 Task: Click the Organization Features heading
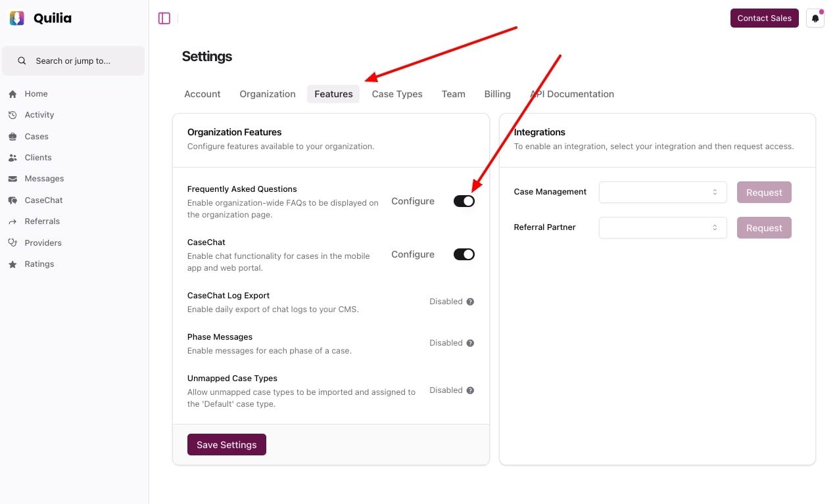coord(235,132)
